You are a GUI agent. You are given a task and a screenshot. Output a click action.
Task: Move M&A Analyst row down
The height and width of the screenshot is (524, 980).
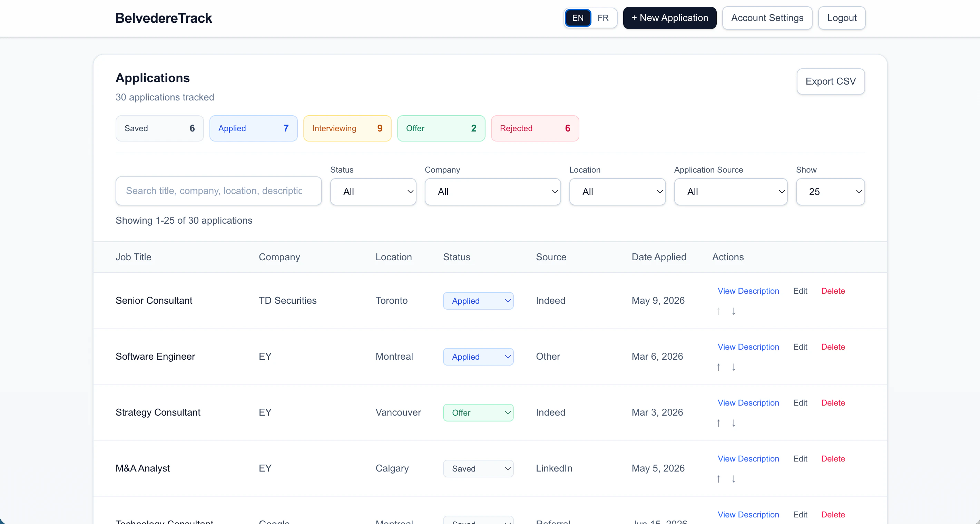734,479
